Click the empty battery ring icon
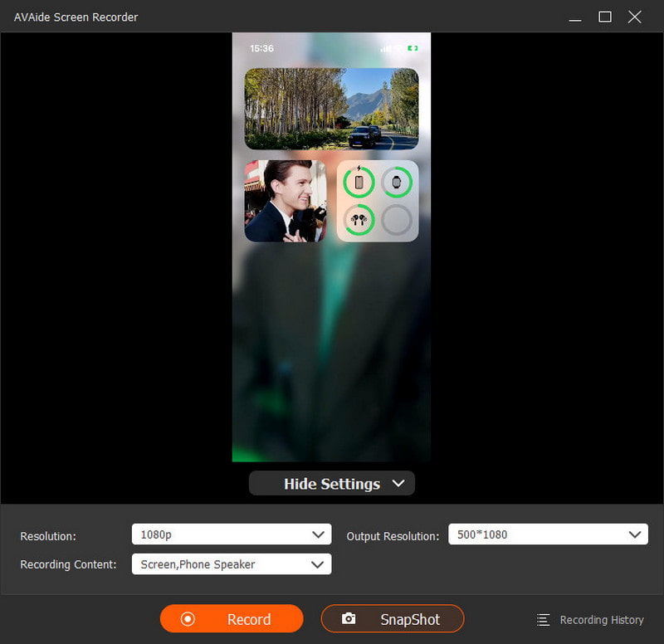 point(397,220)
